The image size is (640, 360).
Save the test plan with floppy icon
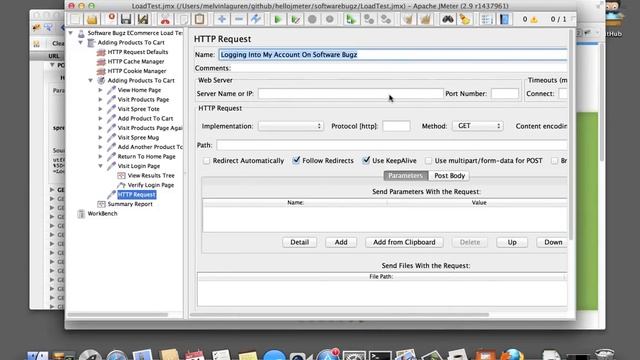(x=126, y=19)
